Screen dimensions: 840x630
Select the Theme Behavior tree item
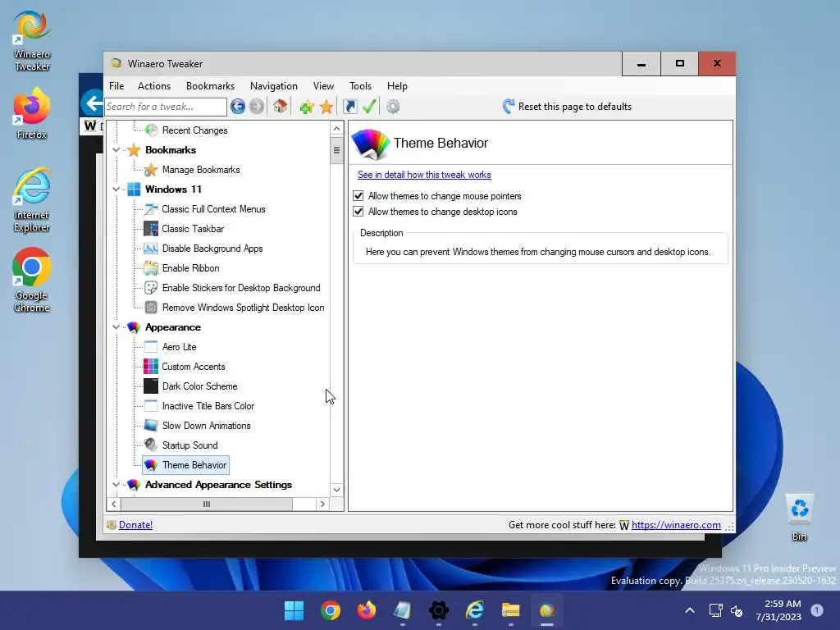point(186,465)
